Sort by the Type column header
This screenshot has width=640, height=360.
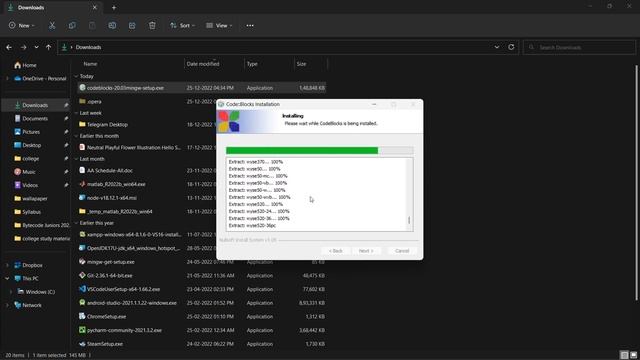click(x=252, y=64)
